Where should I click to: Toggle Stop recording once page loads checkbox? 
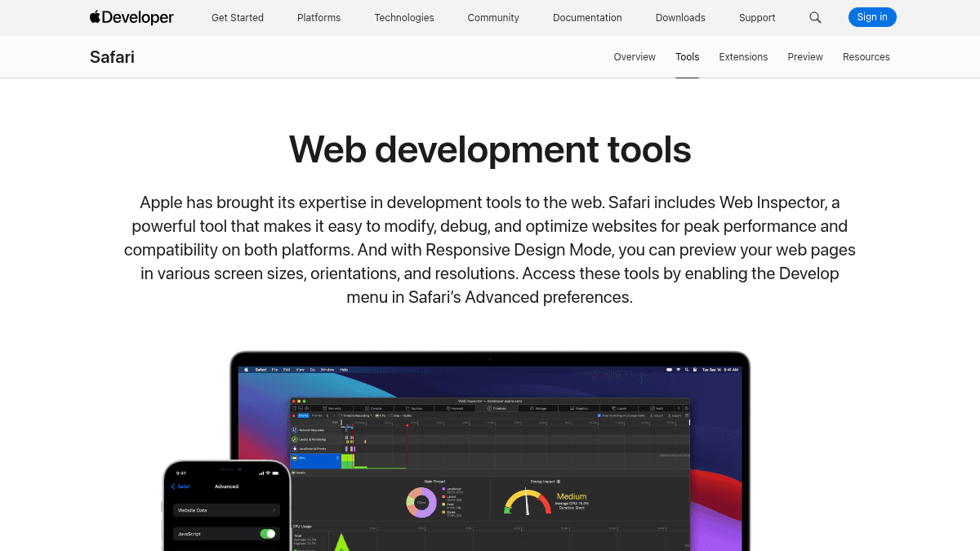599,415
